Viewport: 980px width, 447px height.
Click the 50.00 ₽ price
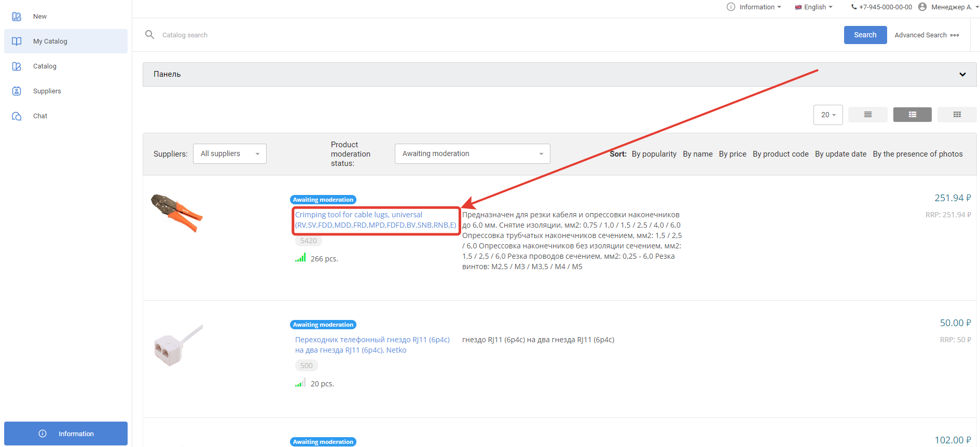coord(955,323)
